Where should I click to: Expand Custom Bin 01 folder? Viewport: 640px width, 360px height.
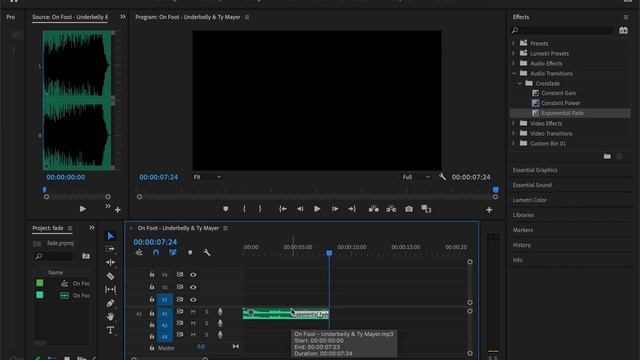[x=513, y=143]
